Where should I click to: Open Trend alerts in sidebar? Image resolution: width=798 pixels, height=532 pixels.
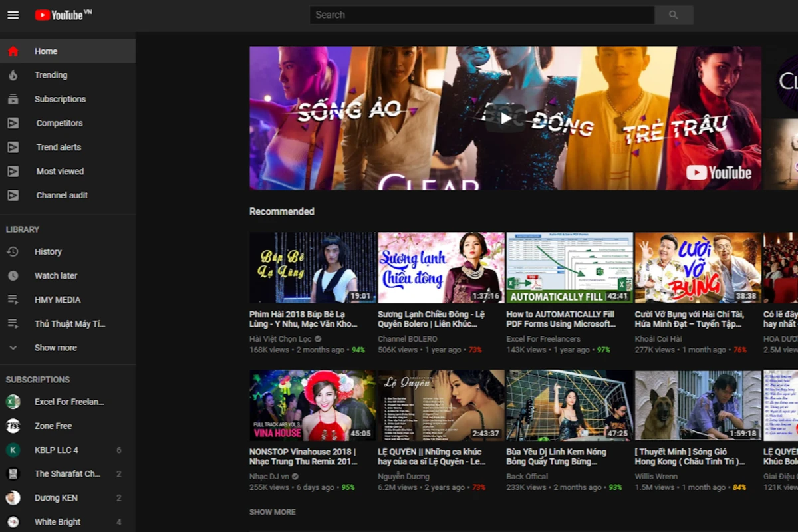click(68, 147)
